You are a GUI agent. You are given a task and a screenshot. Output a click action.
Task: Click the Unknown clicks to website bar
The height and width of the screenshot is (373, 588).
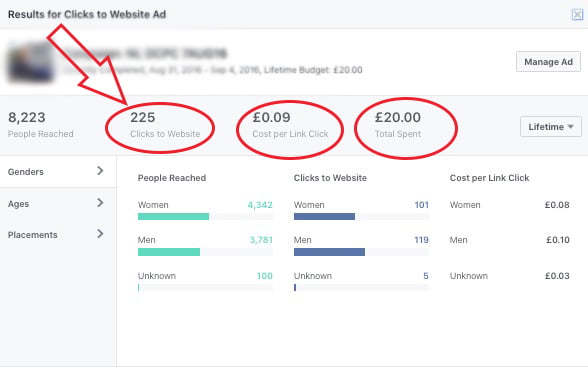[295, 288]
